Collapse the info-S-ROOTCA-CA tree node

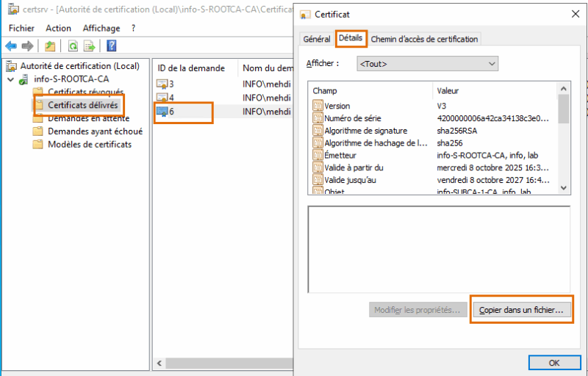tap(11, 79)
